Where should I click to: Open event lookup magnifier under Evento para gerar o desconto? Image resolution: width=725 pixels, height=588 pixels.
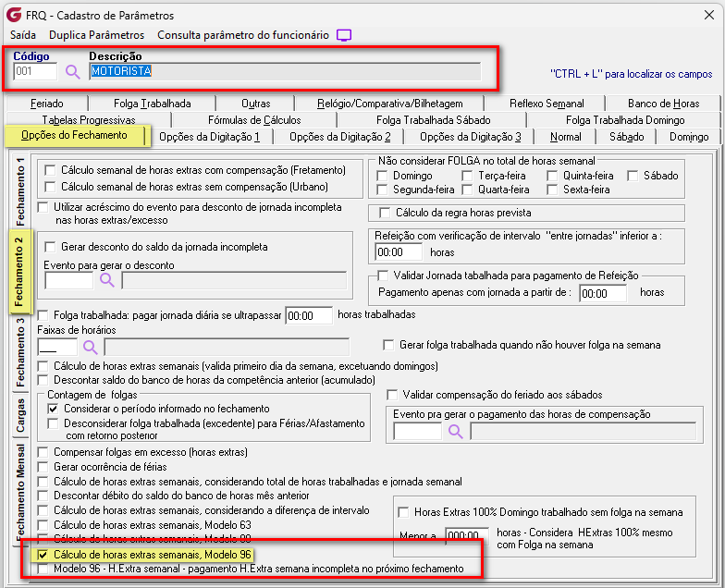click(x=107, y=280)
